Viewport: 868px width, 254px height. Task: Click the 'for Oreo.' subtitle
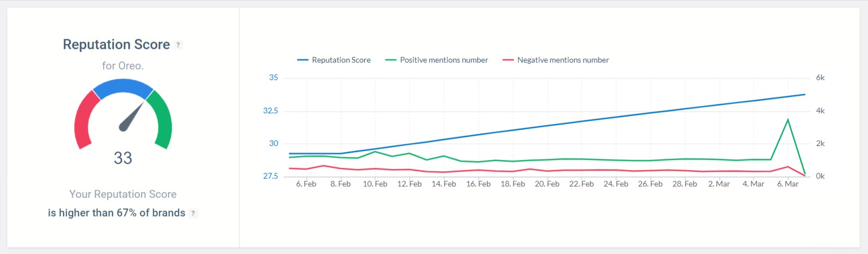(123, 66)
